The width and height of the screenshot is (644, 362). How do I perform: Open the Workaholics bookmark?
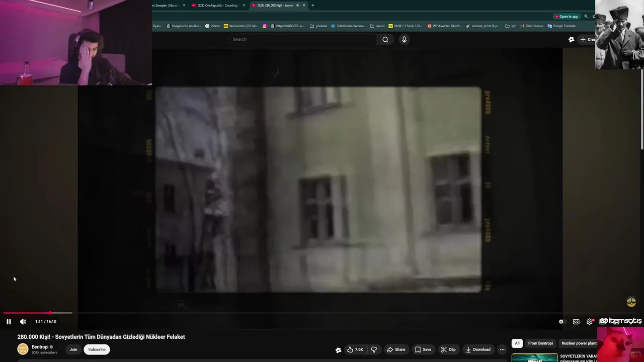point(241,26)
